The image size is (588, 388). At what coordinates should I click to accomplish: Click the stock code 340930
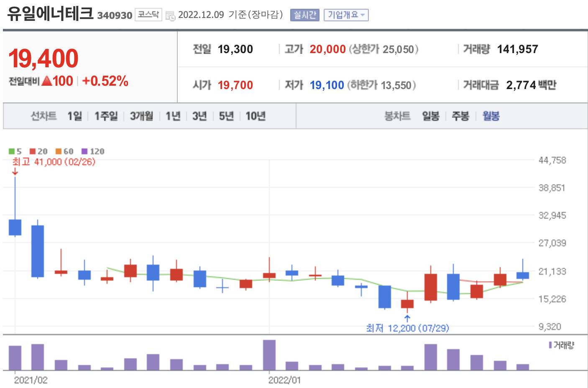[115, 15]
